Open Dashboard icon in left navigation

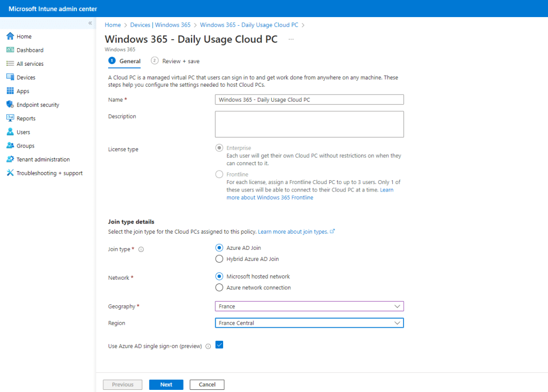click(x=10, y=50)
